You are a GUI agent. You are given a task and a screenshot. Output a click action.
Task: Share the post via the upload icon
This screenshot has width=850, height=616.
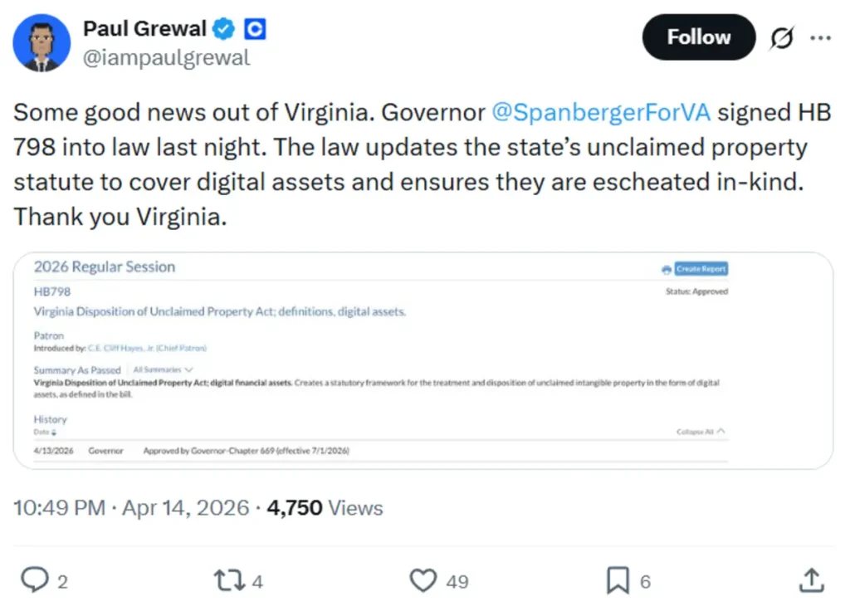click(x=810, y=579)
